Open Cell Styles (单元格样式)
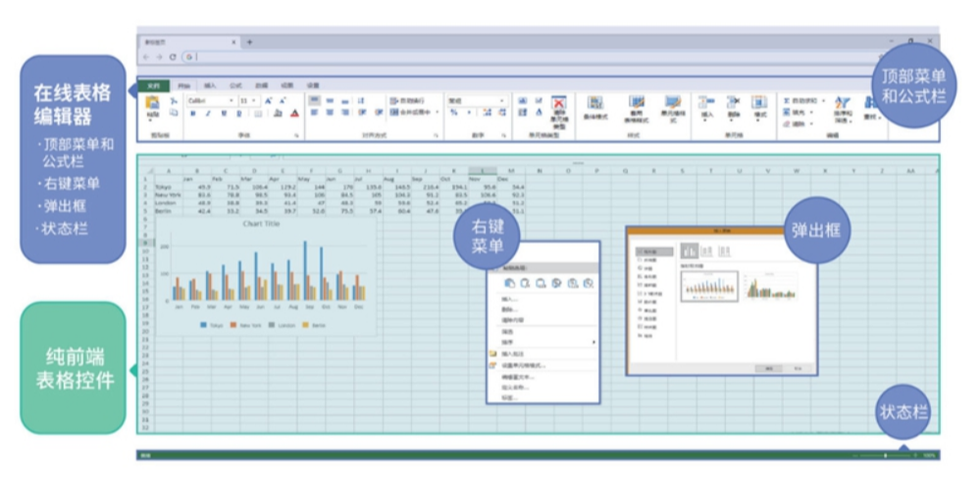 tap(673, 109)
